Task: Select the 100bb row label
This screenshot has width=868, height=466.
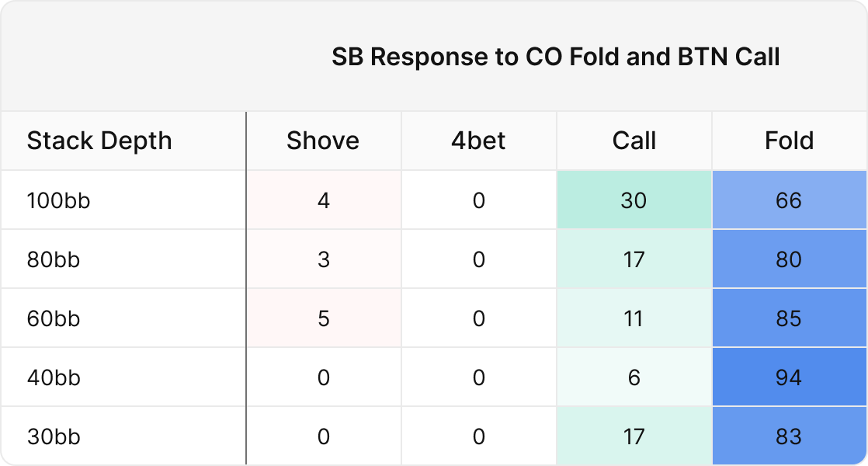Action: pyautogui.click(x=58, y=200)
